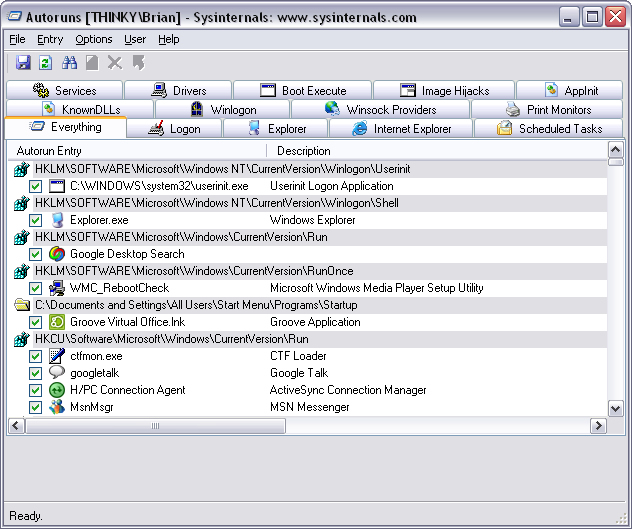This screenshot has height=529, width=632.
Task: Uncheck the ctfmon.exe autorun entry
Action: point(36,356)
